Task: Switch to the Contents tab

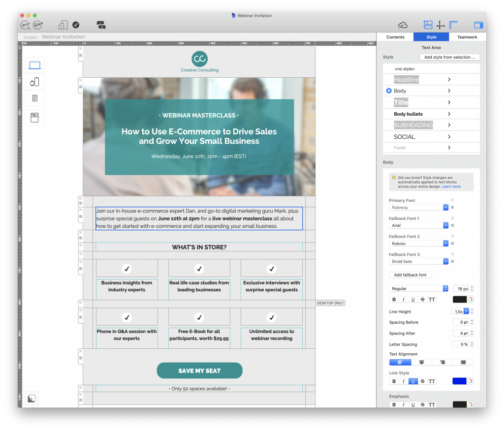Action: coord(395,37)
